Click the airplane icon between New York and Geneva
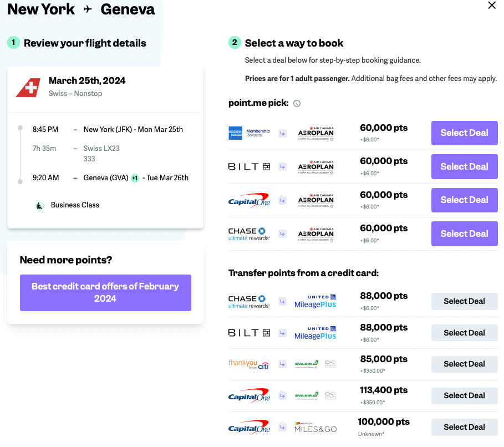 point(88,9)
